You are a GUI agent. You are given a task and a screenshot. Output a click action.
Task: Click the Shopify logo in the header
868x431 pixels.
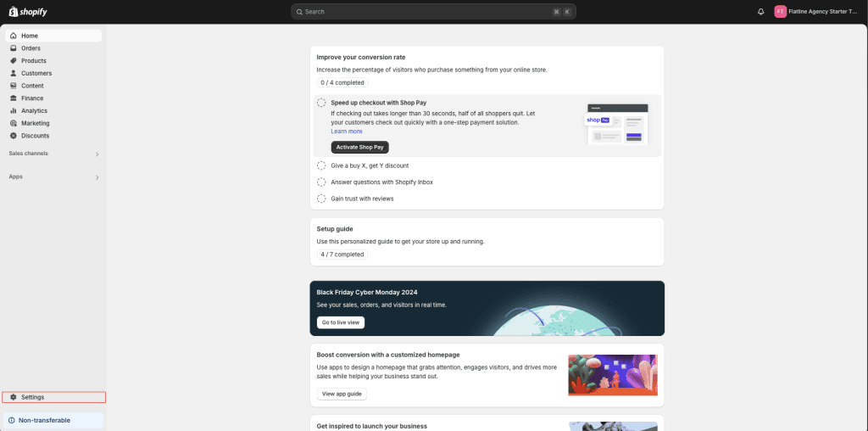tap(28, 12)
